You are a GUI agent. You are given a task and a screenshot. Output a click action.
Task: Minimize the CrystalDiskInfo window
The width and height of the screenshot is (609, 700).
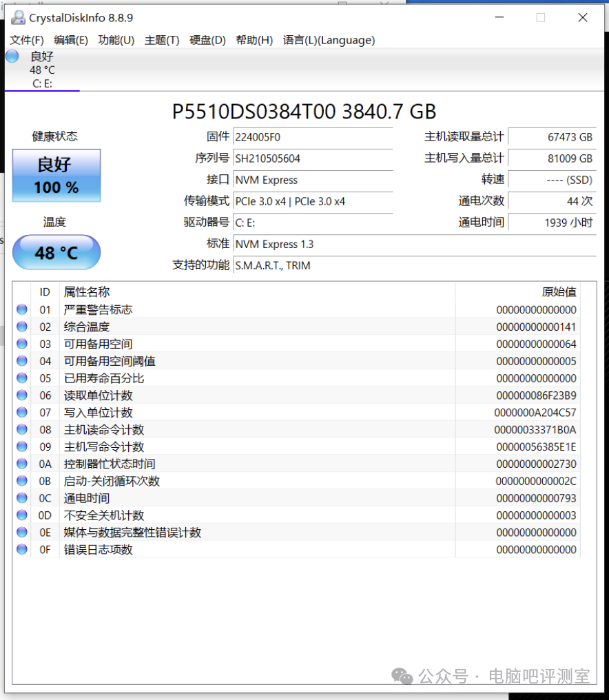(x=499, y=17)
